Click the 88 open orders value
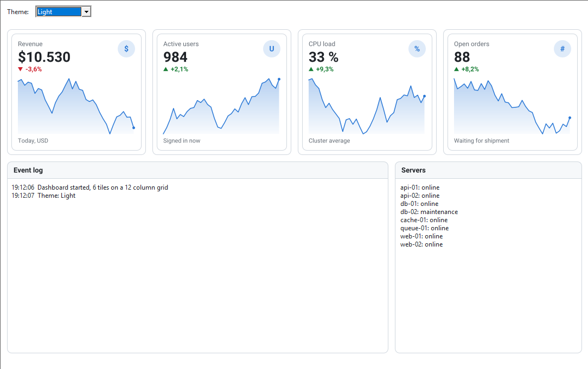The width and height of the screenshot is (588, 369). click(x=462, y=57)
